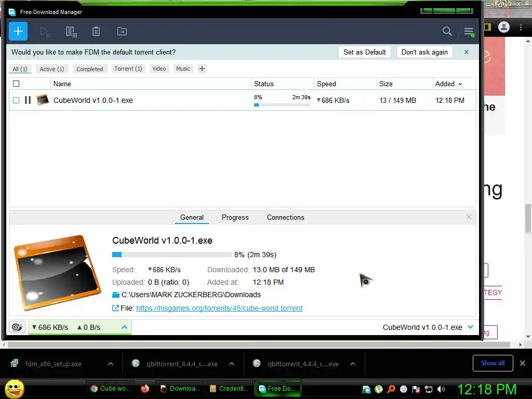Open the Chrome profile avatar icon
Viewport: 532px width, 399px height.
coord(504,27)
